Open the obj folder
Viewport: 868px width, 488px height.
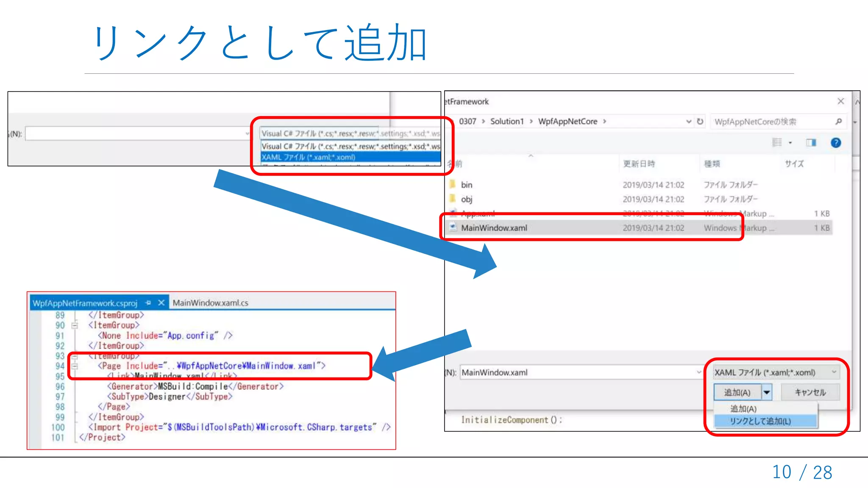point(467,199)
